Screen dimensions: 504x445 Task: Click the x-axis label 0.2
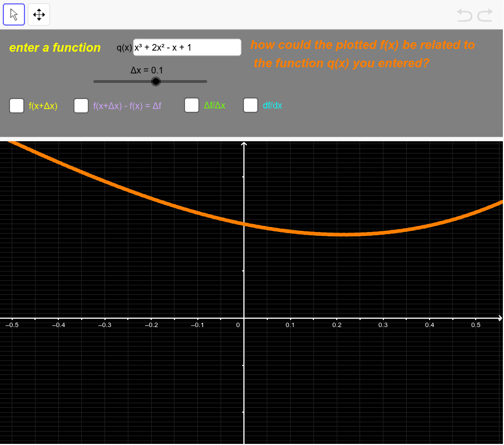pyautogui.click(x=337, y=325)
